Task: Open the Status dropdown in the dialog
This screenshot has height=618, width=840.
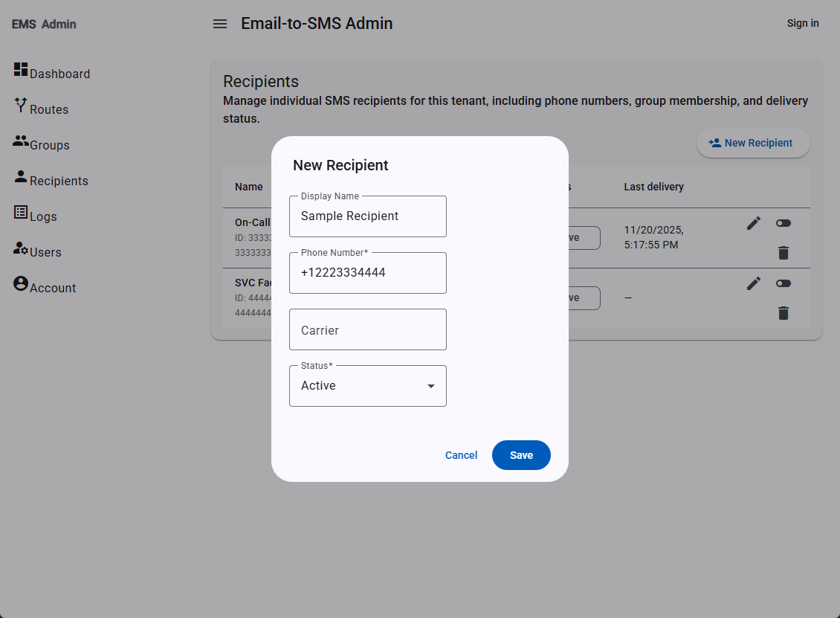Action: [x=430, y=386]
